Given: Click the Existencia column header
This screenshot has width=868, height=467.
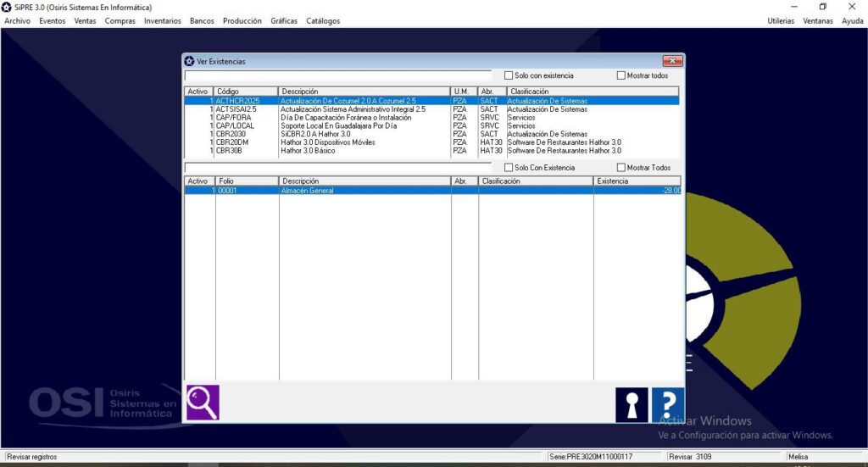Looking at the screenshot, I should tap(637, 181).
